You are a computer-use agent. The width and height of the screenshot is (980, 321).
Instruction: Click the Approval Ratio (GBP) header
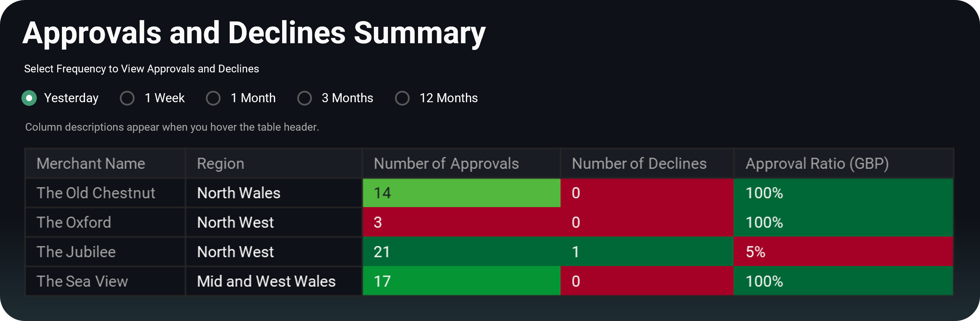pos(817,164)
